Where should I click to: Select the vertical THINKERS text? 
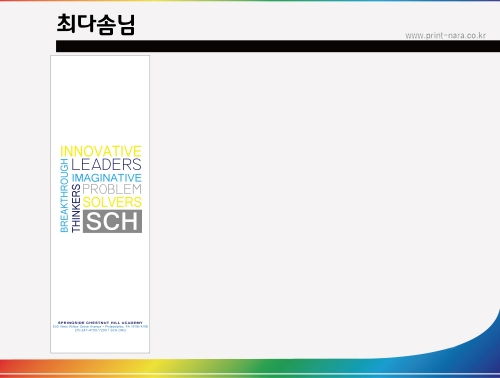(x=76, y=208)
